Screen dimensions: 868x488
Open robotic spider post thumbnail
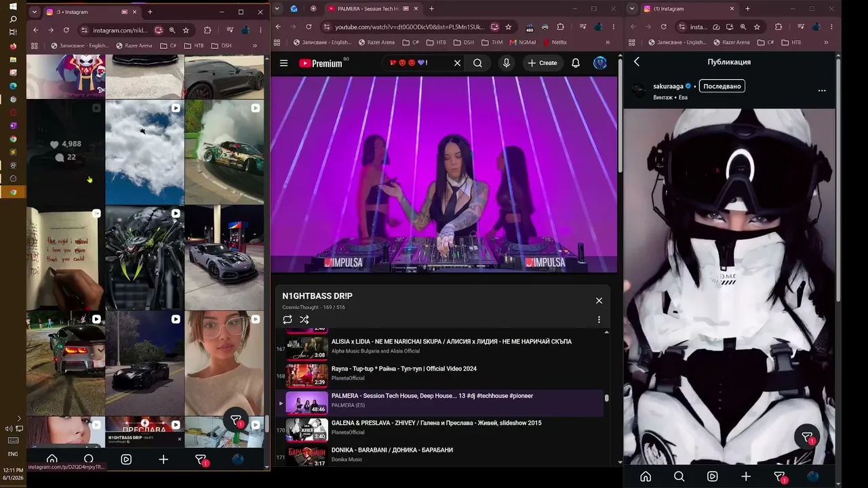(144, 258)
